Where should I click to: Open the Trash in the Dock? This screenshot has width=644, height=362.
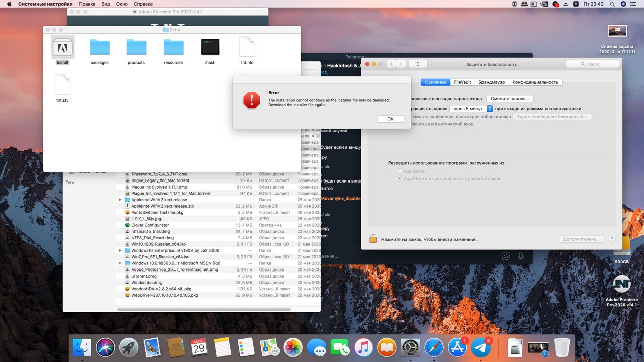tap(561, 347)
